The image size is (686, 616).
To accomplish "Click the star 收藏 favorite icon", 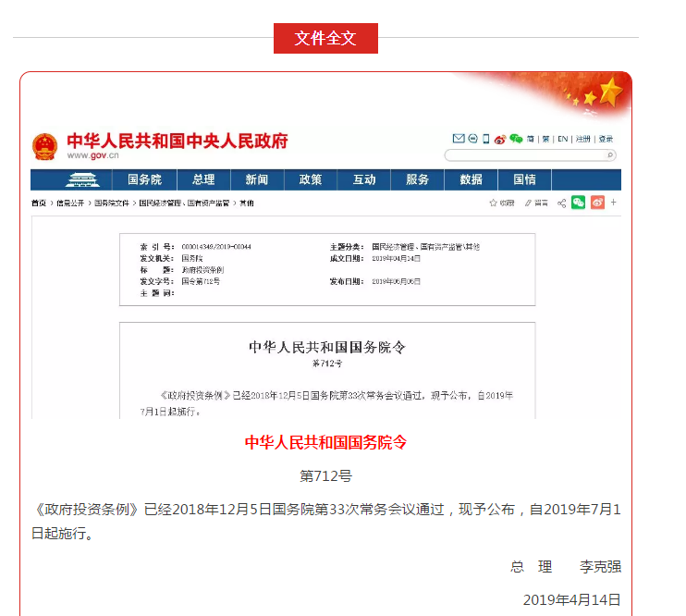I will pos(494,203).
